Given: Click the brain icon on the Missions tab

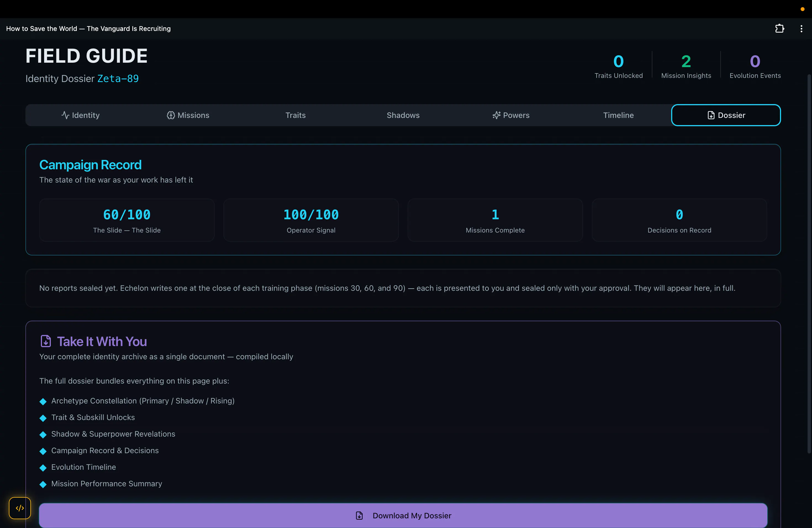Looking at the screenshot, I should (171, 115).
